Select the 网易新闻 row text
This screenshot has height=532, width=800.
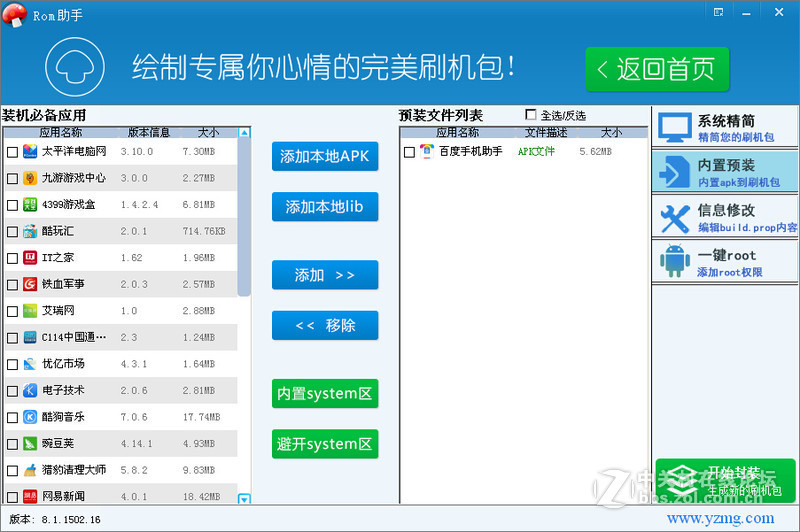(x=63, y=496)
